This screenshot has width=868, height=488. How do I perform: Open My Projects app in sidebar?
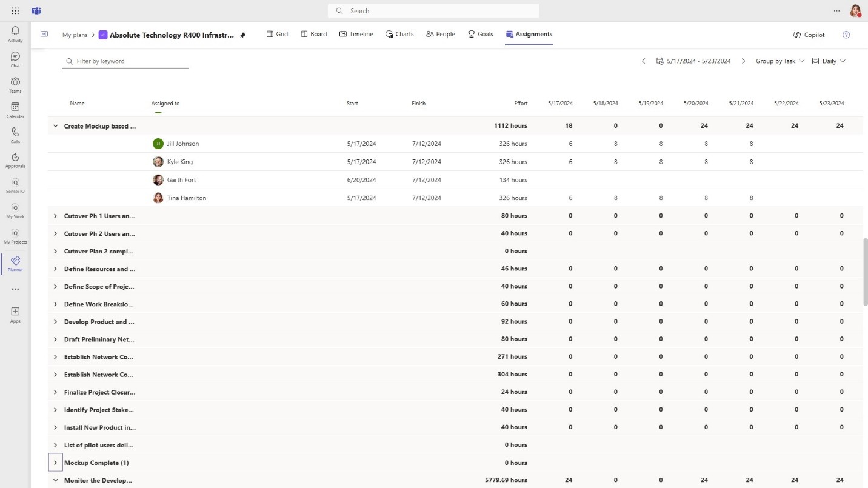point(15,236)
